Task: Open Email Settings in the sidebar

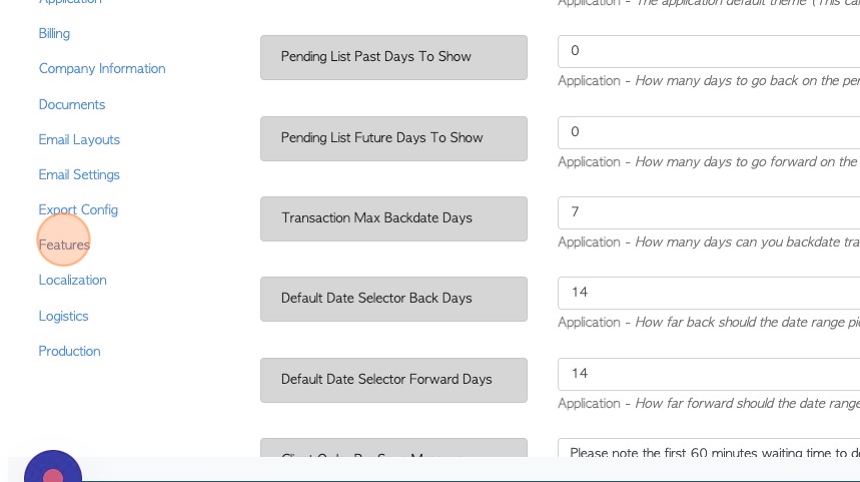Action: 79,175
